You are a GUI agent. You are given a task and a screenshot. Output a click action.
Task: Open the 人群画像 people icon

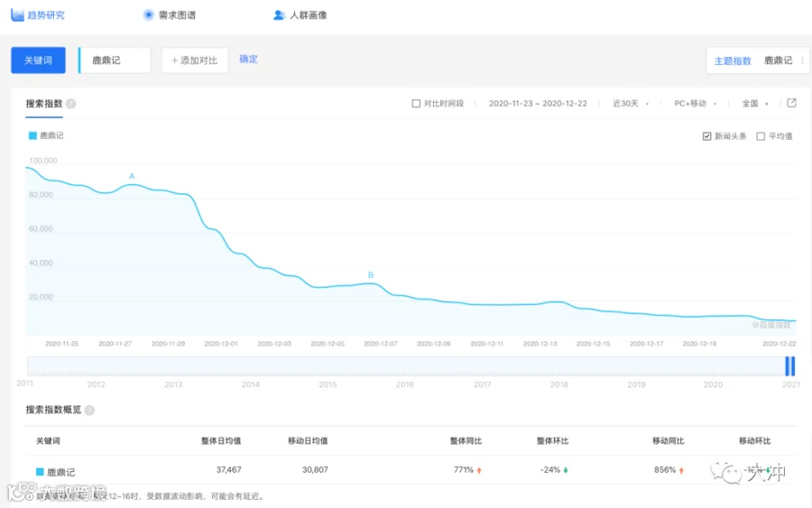click(279, 15)
